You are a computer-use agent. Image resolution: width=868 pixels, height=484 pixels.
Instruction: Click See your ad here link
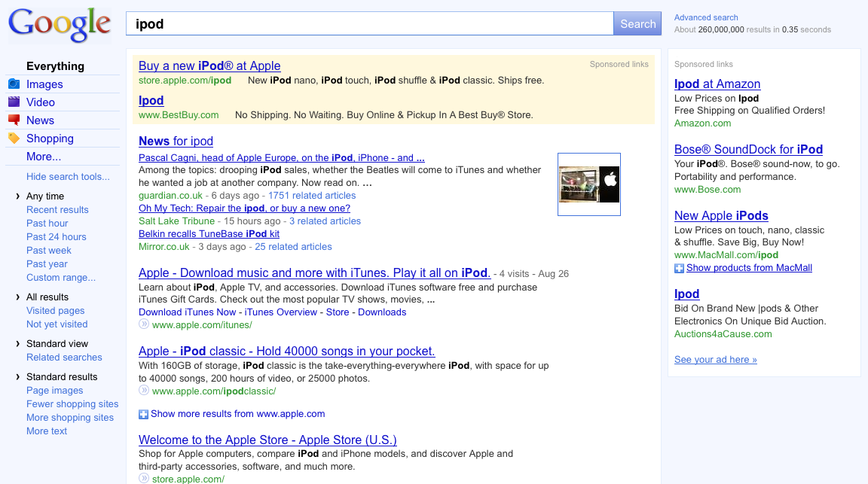[x=716, y=360]
